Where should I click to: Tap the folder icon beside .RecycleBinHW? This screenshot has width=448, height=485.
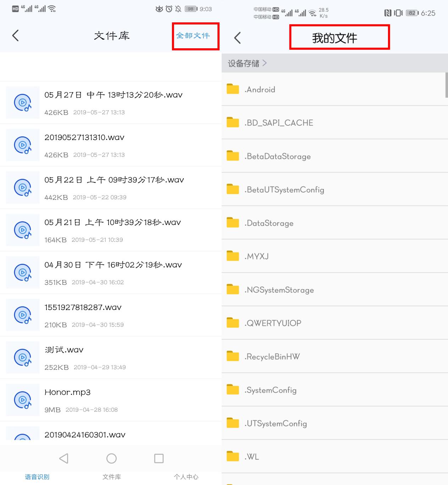(x=232, y=356)
